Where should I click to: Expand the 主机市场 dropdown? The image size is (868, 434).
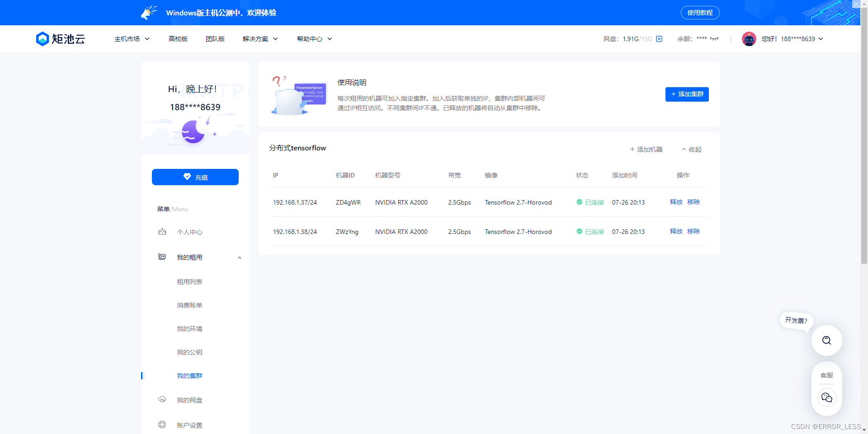[x=131, y=39]
